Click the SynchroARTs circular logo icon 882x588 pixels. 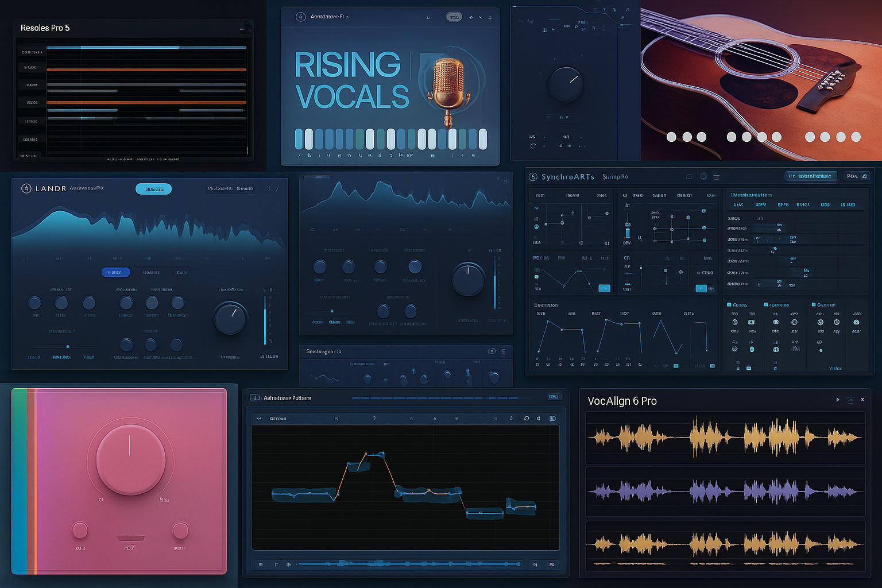533,177
